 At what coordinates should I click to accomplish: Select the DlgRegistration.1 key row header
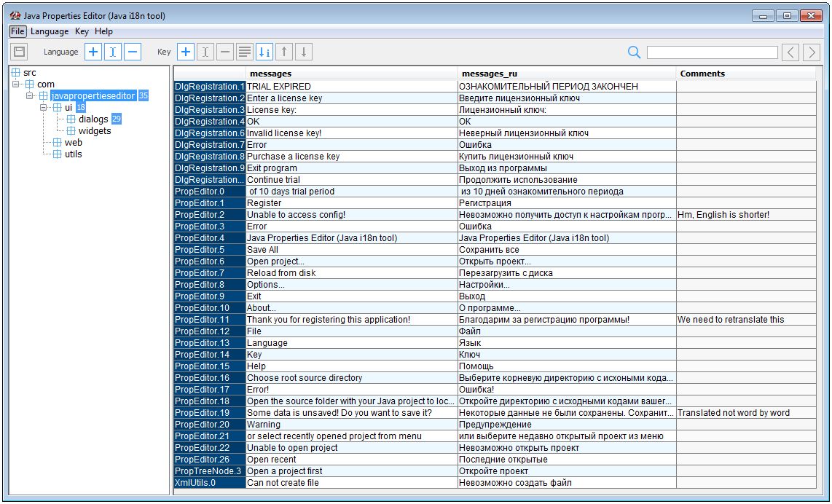210,87
